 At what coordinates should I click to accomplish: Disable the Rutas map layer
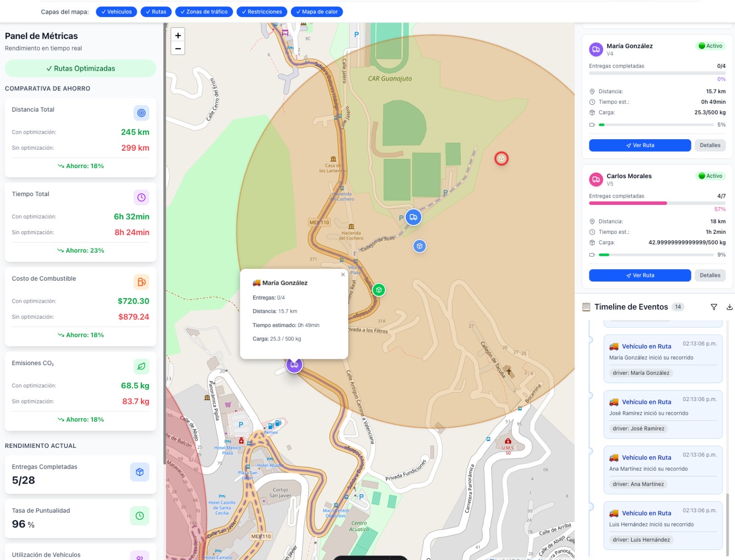[156, 12]
